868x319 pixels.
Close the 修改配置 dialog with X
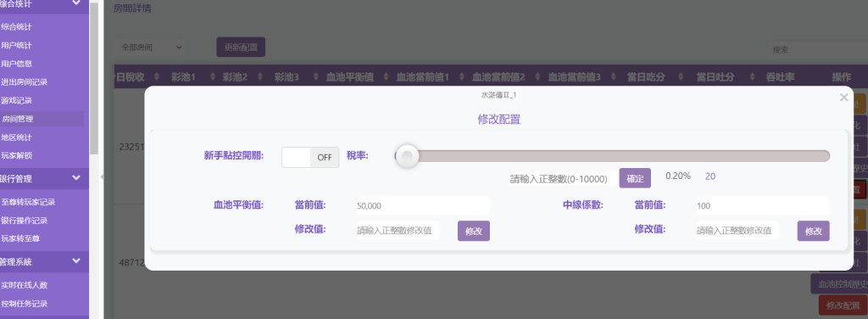point(843,98)
